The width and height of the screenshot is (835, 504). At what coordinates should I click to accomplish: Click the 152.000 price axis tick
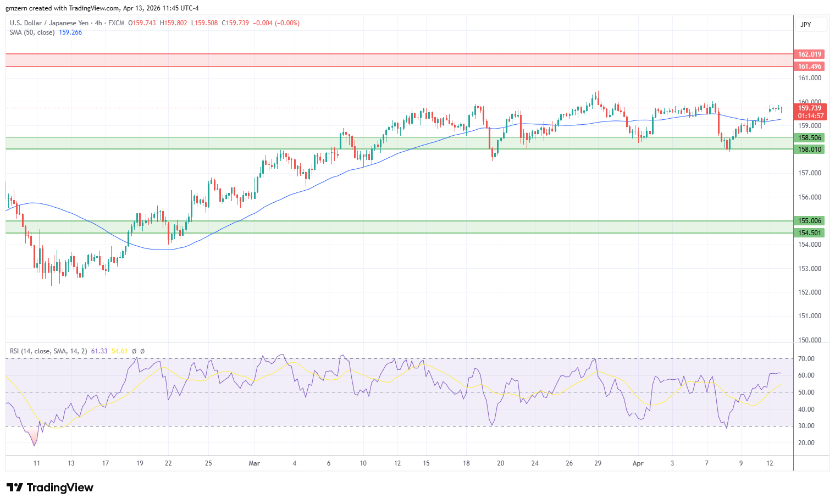[x=810, y=292]
